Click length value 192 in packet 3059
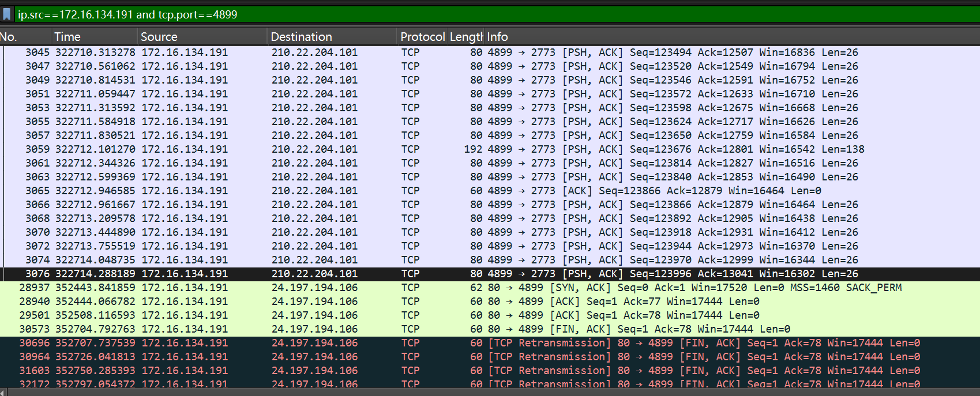Screen dimensions: 980x396 [473, 149]
